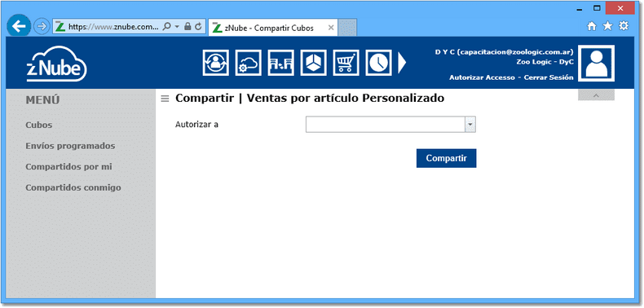The width and height of the screenshot is (644, 308).
Task: Close the zNube - Compartir Cubos tab
Action: pos(331,28)
